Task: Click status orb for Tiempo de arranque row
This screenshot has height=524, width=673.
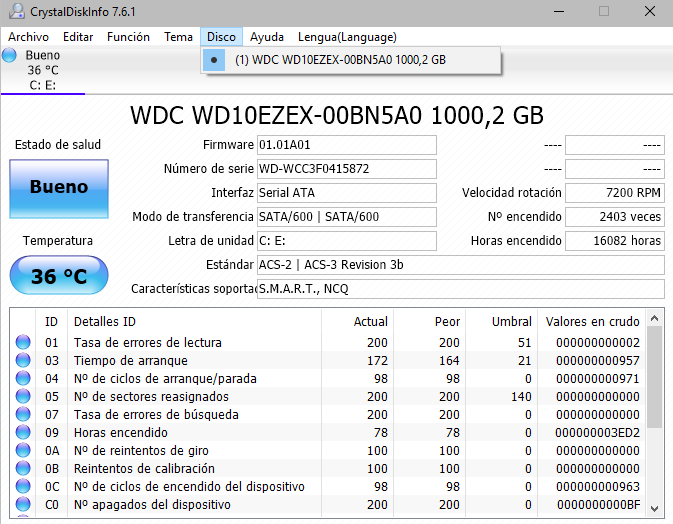Action: coord(23,360)
